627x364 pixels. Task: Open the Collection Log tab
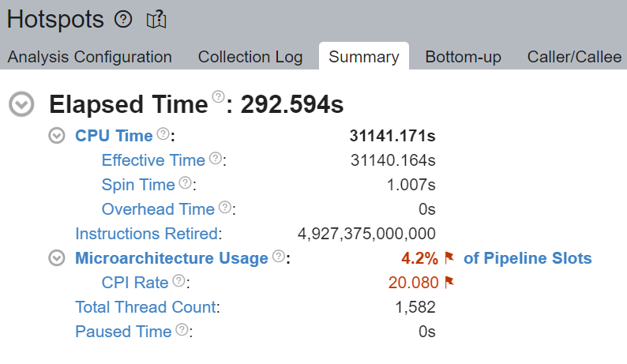(x=250, y=57)
